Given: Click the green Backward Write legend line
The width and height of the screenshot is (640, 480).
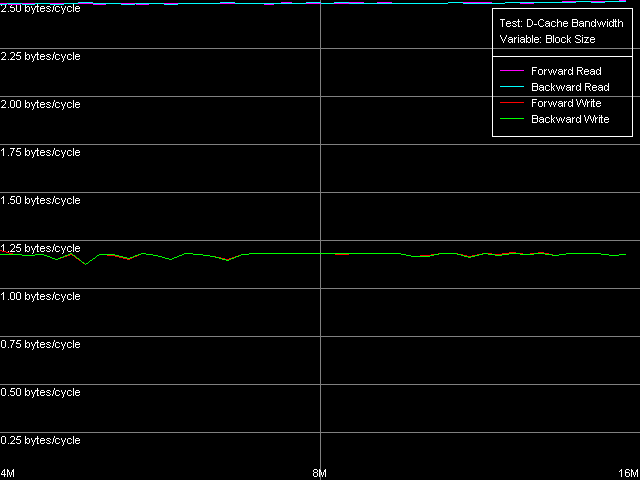Looking at the screenshot, I should tap(512, 119).
